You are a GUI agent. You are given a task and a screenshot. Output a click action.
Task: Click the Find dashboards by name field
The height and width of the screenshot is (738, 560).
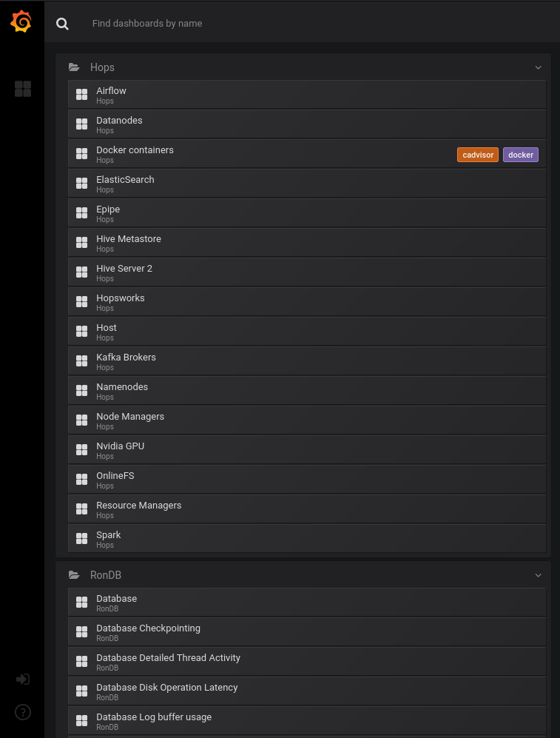pyautogui.click(x=147, y=23)
